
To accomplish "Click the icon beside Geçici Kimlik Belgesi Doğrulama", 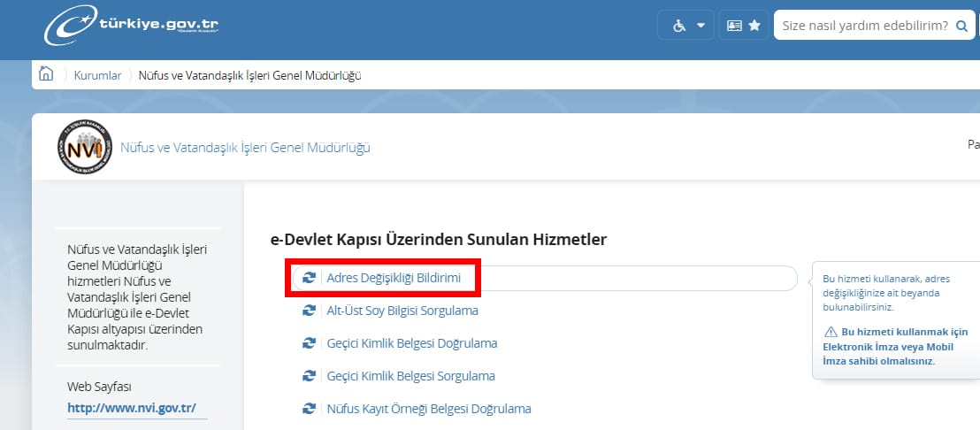I will (x=309, y=343).
